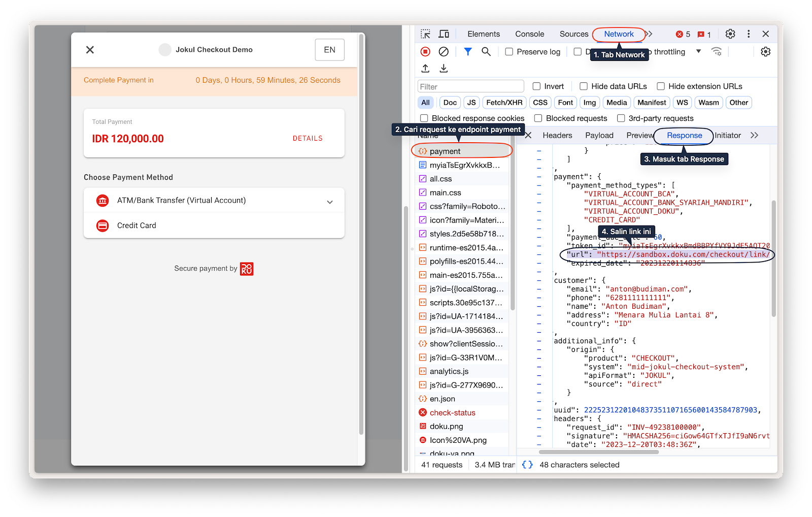Open DevTools settings gear
Viewport: 812px width, 517px height.
click(x=730, y=34)
